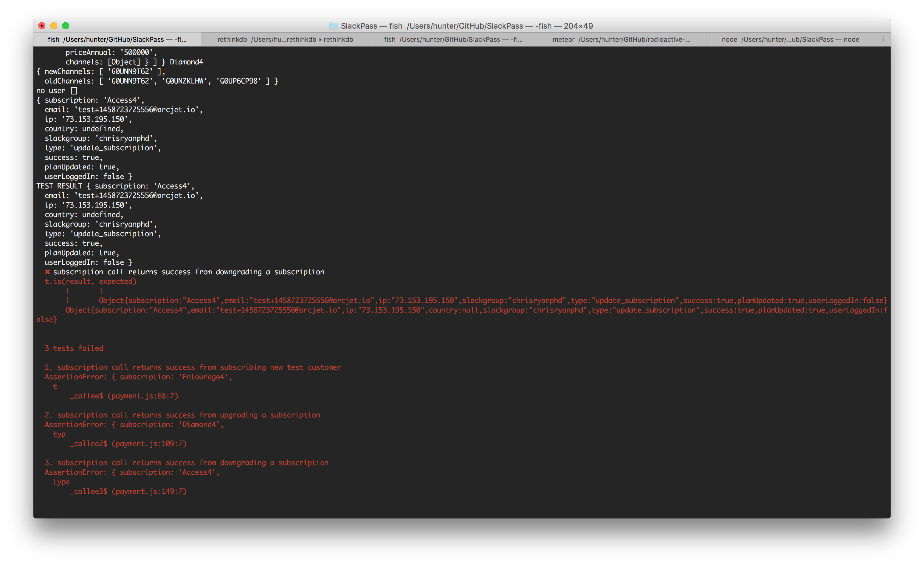Click 'channels: [Object]' Diamond4 line

pos(134,62)
